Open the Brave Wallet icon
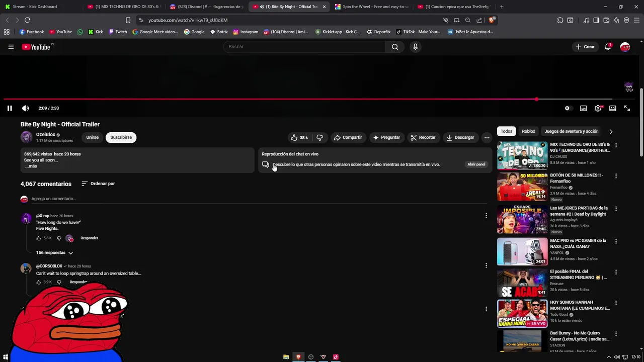644x362 pixels. [606, 20]
